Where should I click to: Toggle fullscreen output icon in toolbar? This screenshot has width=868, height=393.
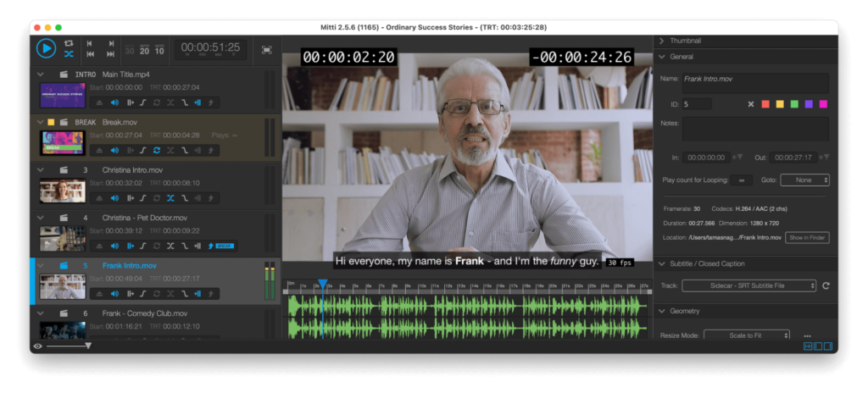(267, 50)
